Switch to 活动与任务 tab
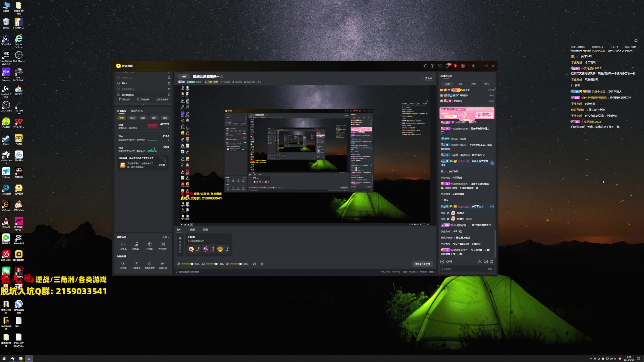Image resolution: width=644 pixels, height=362 pixels. click(x=137, y=111)
